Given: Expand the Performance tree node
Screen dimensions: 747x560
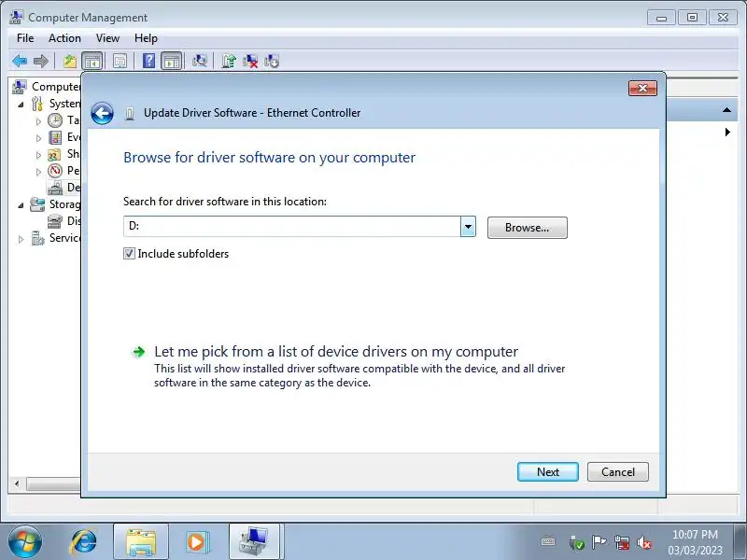Looking at the screenshot, I should 38,172.
